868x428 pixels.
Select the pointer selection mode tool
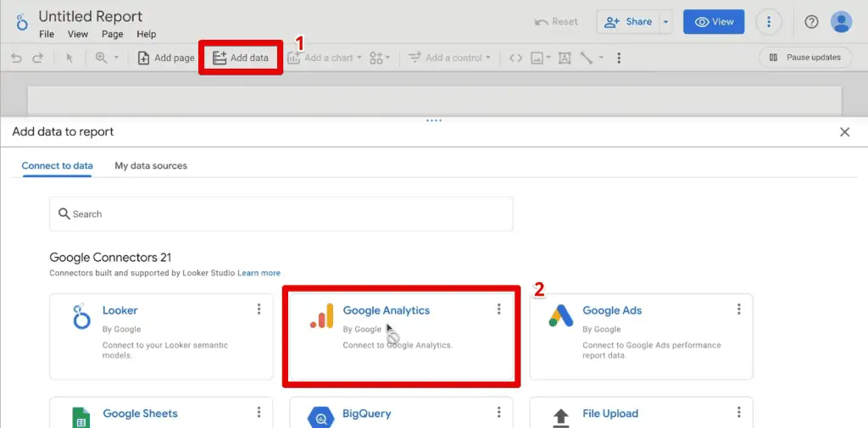point(70,58)
